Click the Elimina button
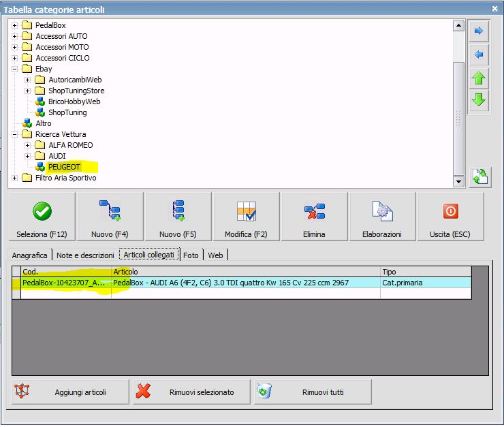This screenshot has height=427, width=504. [315, 217]
